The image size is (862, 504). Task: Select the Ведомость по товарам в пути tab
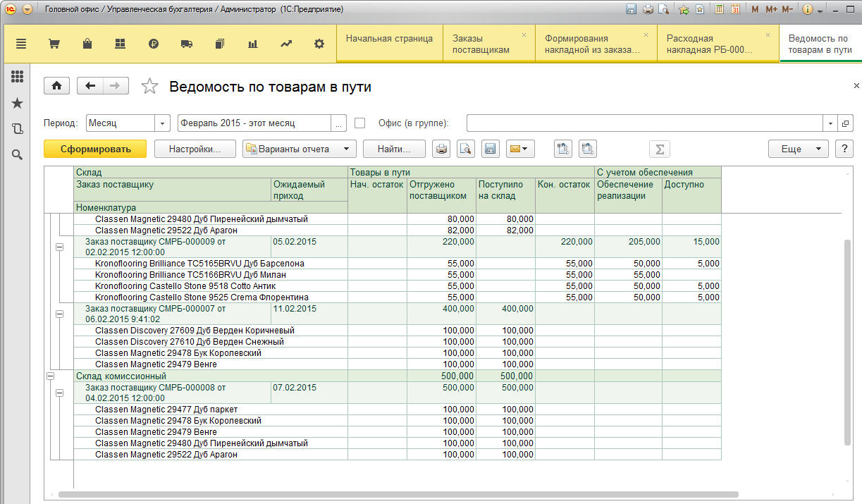click(820, 44)
